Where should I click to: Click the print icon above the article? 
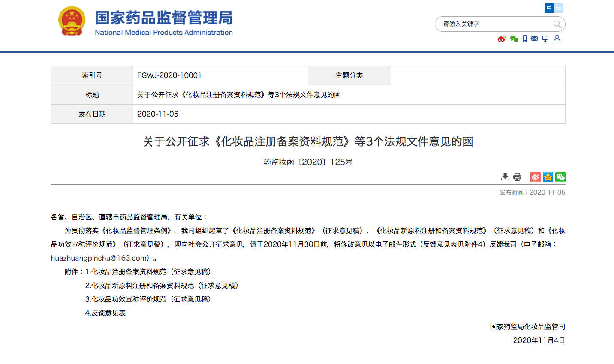click(x=518, y=177)
